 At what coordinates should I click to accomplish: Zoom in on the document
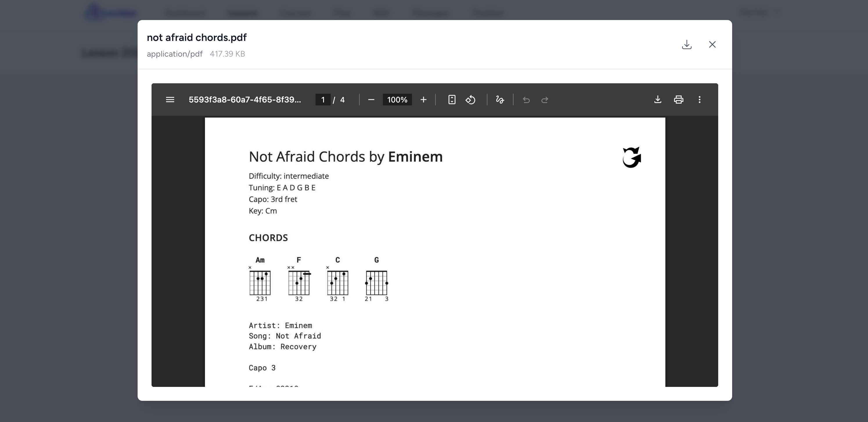(423, 100)
